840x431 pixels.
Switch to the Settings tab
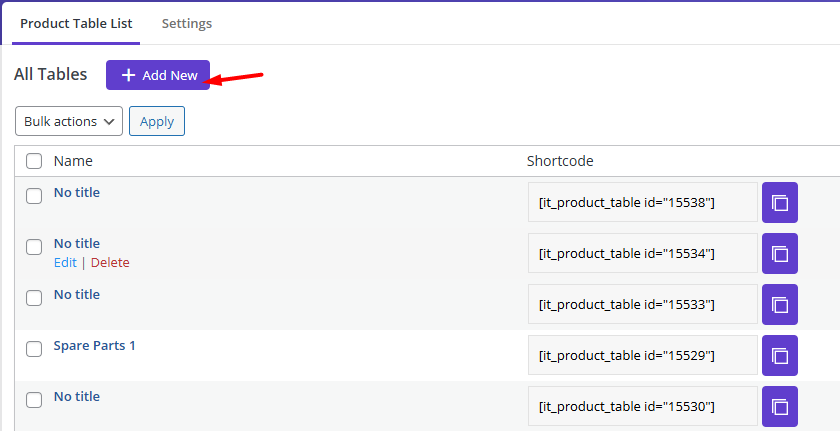187,24
